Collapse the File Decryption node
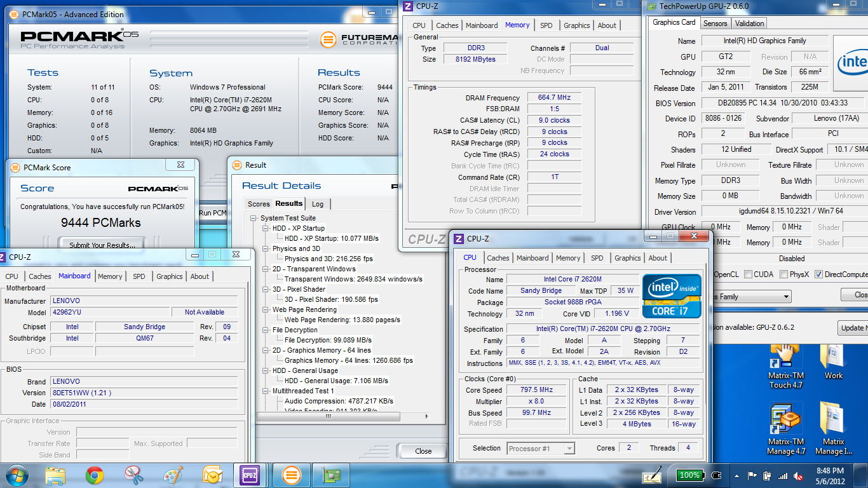 tap(267, 330)
